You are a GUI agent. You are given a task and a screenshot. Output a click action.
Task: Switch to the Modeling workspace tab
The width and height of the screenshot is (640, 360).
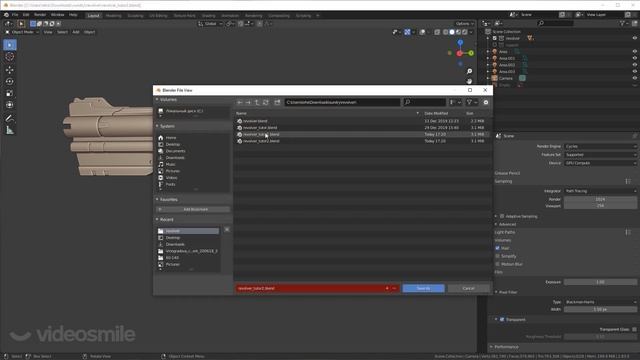click(x=113, y=16)
